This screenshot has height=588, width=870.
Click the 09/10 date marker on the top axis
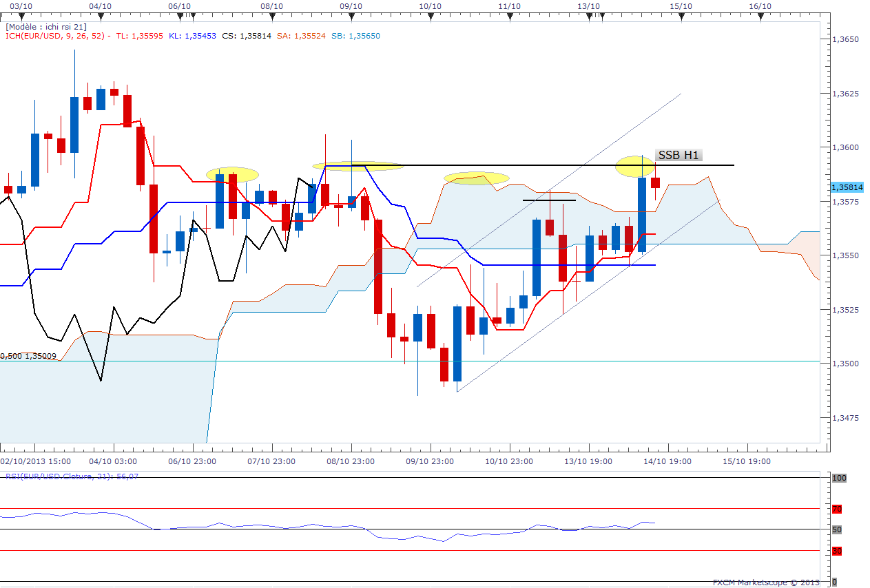coord(351,6)
